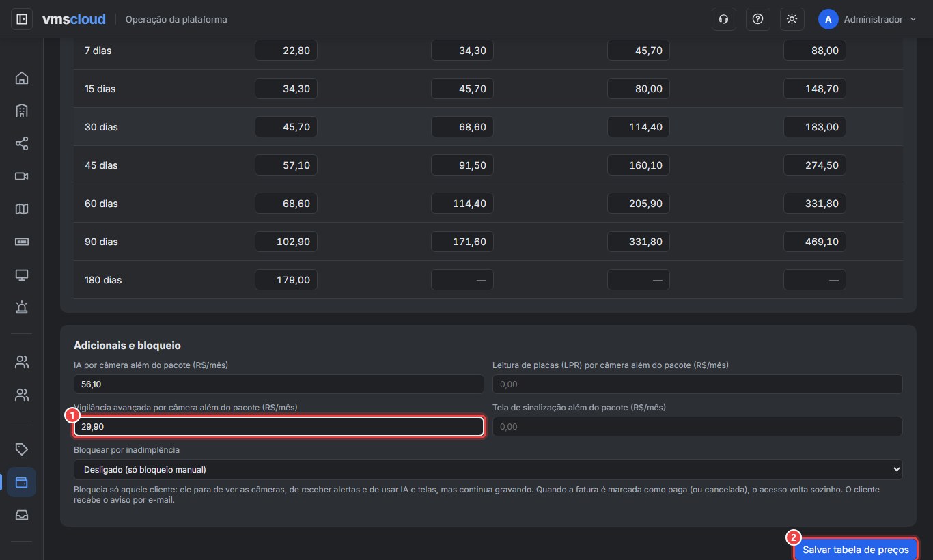Open the Administrador user menu

[867, 19]
